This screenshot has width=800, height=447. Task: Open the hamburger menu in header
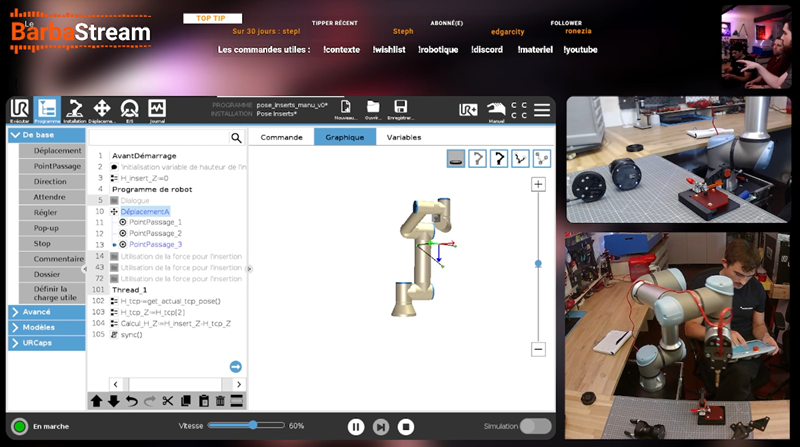point(542,110)
